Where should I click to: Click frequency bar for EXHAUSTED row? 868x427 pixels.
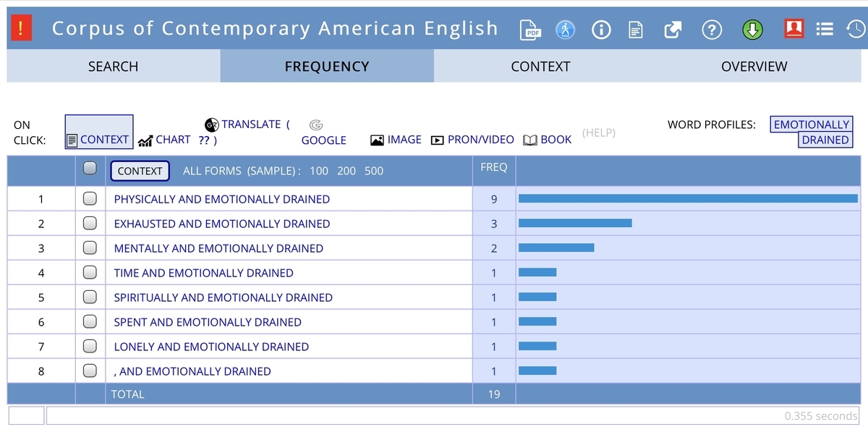coord(575,223)
